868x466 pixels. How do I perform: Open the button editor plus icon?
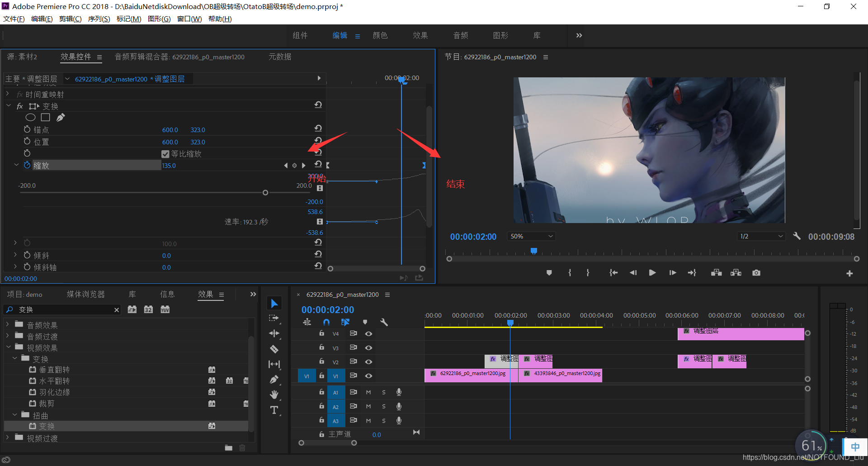pos(849,273)
